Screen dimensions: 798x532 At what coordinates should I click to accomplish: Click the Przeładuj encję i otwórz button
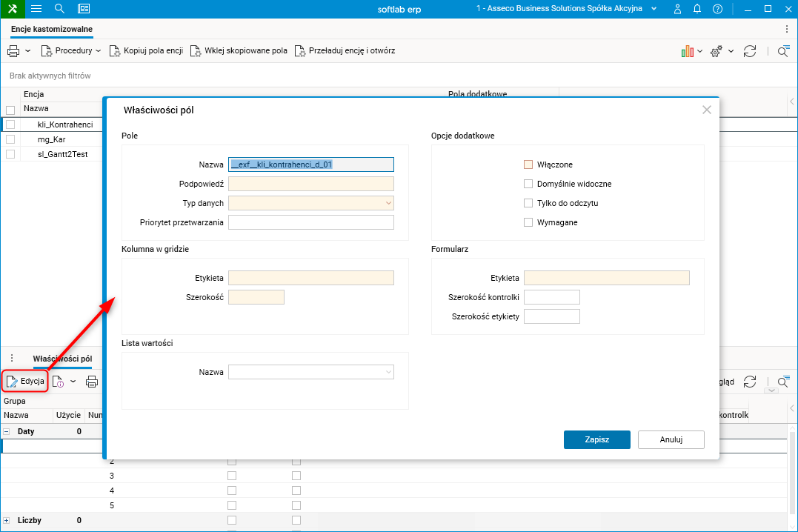[x=345, y=51]
